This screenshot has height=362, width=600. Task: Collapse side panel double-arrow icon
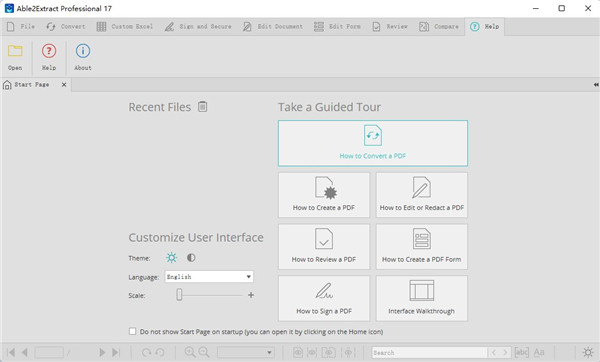tap(596, 85)
